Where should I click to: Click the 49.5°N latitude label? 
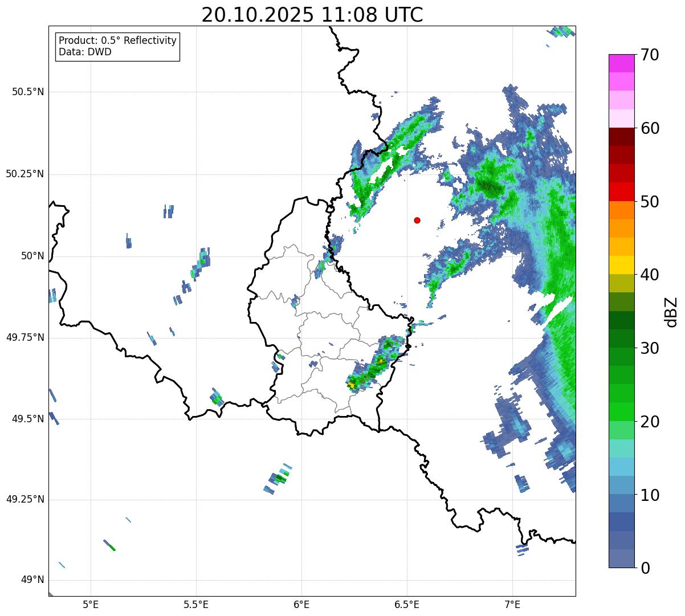coord(28,419)
